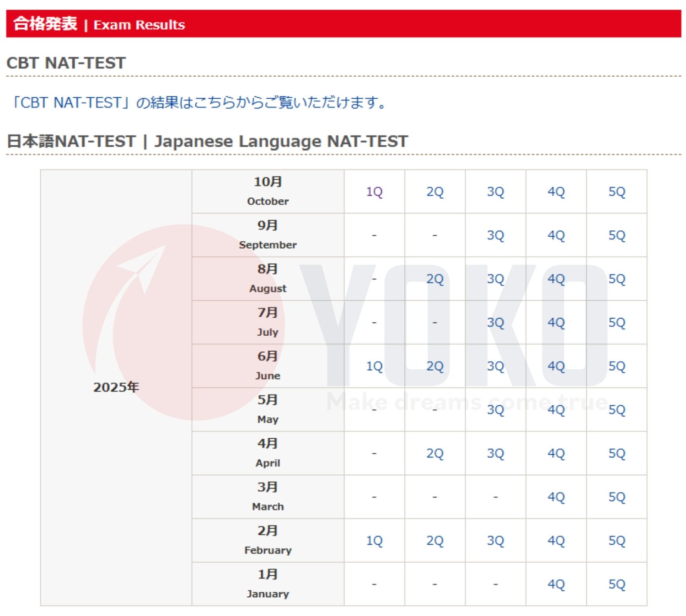Click the 1Q result for June
This screenshot has width=686, height=616.
pos(374,366)
